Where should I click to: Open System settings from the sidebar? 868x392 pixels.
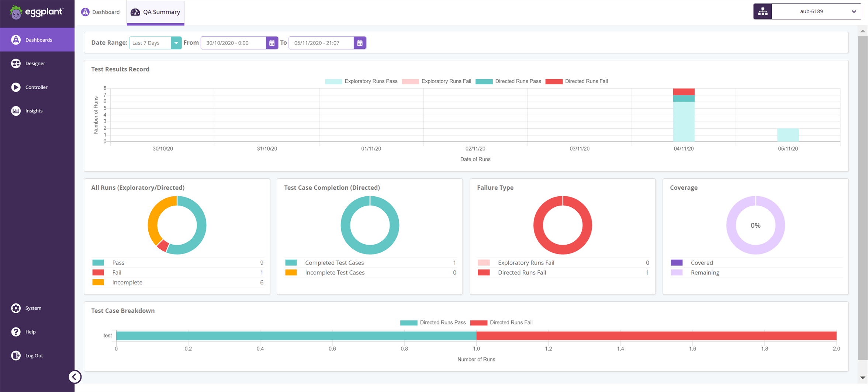tap(33, 308)
